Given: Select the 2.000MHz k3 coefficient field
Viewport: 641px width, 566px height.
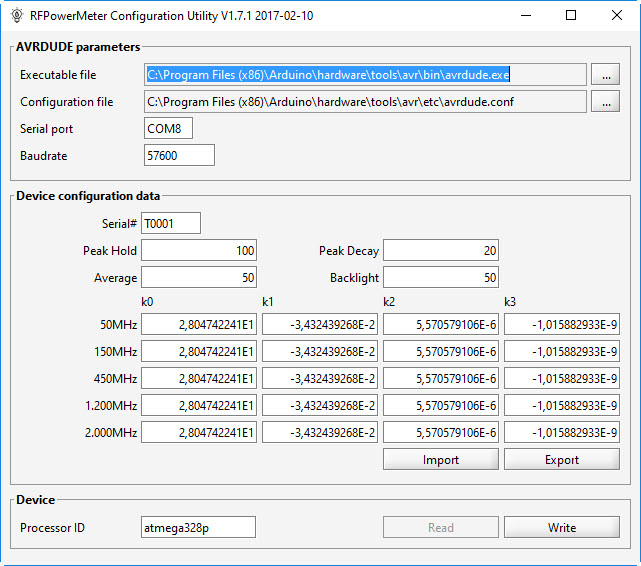Looking at the screenshot, I should pos(562,432).
